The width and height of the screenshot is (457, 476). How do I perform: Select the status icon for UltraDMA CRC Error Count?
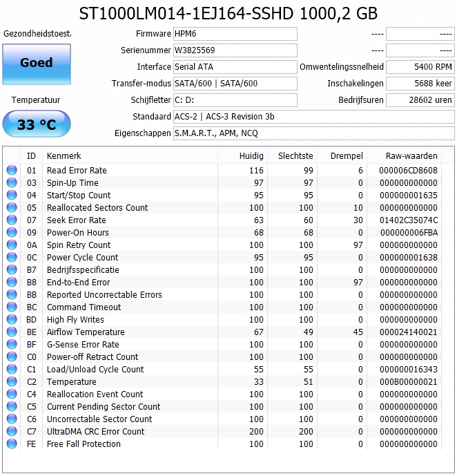[12, 432]
